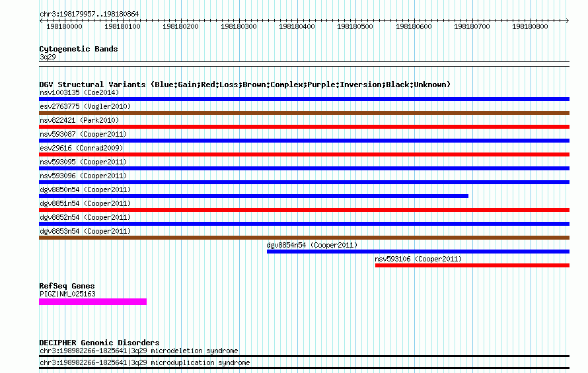
Task: Open the dgv8850n54 (Cooper2011) label
Action: pyautogui.click(x=85, y=189)
